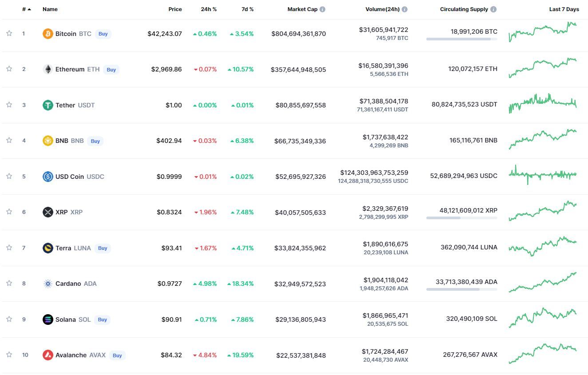Click Ethereum price $2,969.86

(167, 69)
